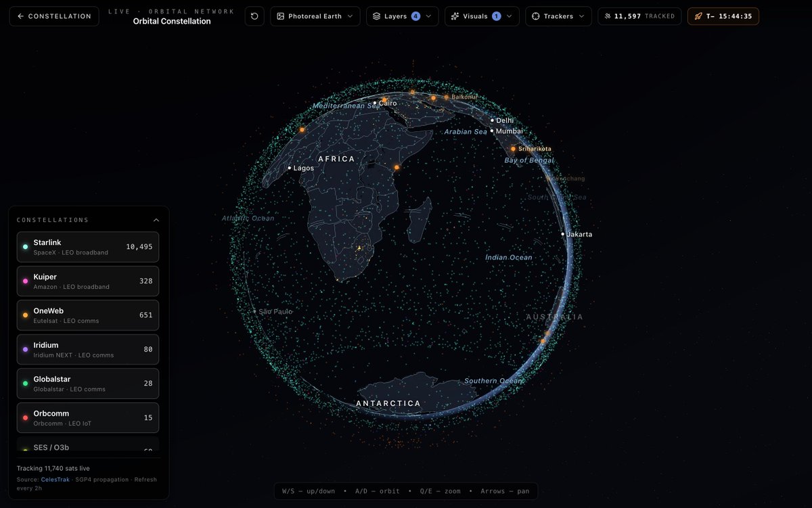The height and width of the screenshot is (508, 812).
Task: Click the crosshair icon in Trackers button
Action: pos(536,16)
